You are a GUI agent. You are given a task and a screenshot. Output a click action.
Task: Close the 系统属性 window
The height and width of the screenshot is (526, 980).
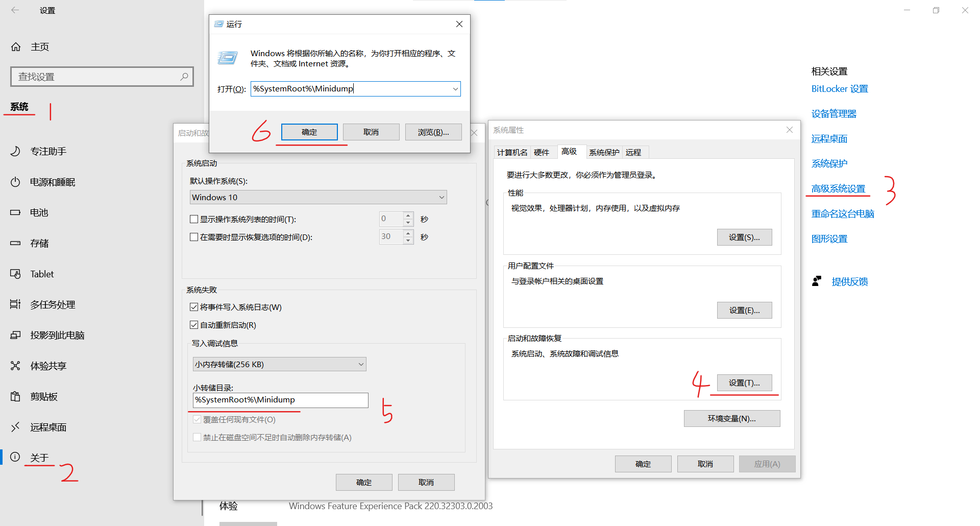click(790, 130)
